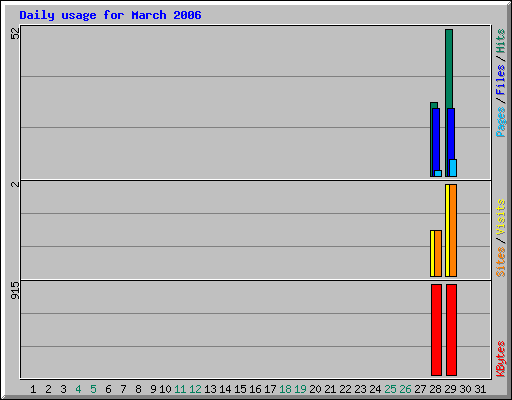Click day '11' on the x-axis
Screen dimensions: 512x400
[180, 389]
